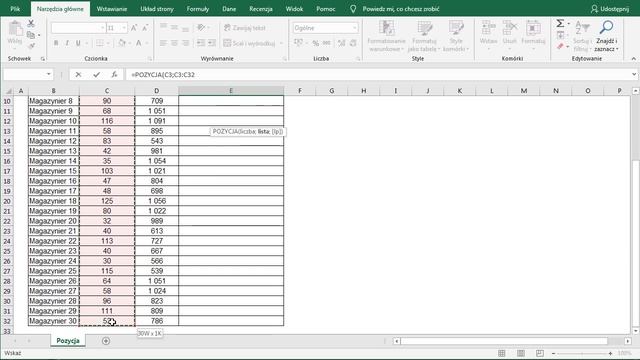The height and width of the screenshot is (360, 640).
Task: Click cell with Magazynier 18
Action: [x=53, y=201]
